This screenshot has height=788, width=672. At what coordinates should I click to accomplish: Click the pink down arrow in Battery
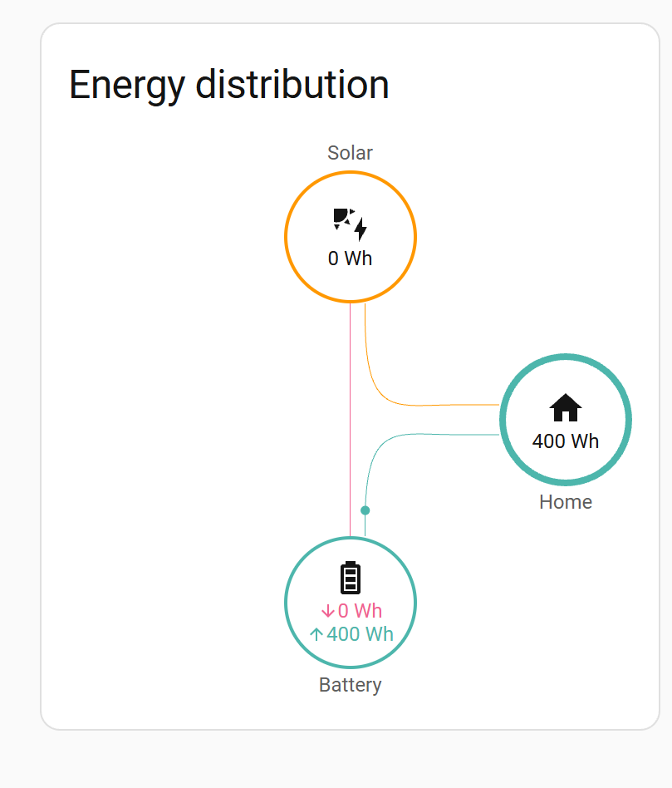coord(328,611)
